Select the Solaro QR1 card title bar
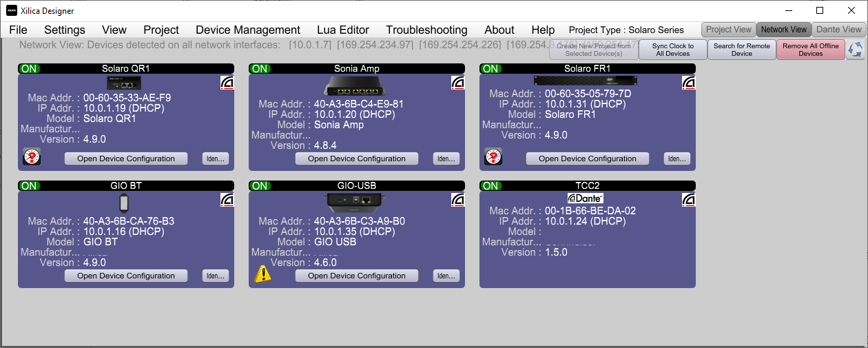Screen dimensions: 868x348 click(126, 69)
